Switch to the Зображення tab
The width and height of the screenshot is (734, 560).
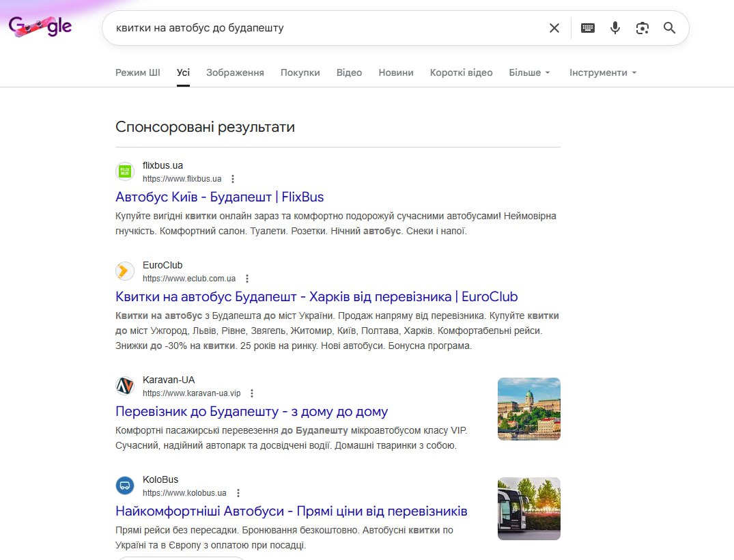pyautogui.click(x=235, y=72)
